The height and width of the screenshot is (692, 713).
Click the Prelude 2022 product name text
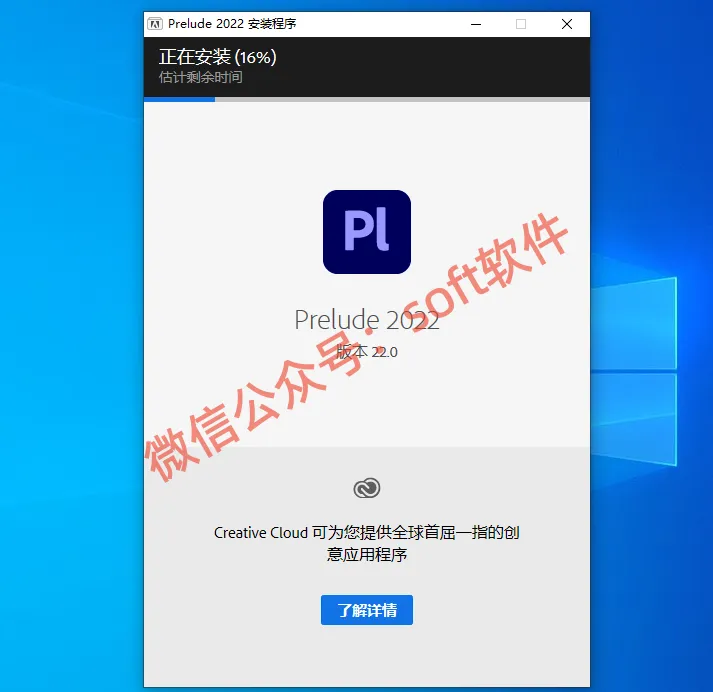367,320
